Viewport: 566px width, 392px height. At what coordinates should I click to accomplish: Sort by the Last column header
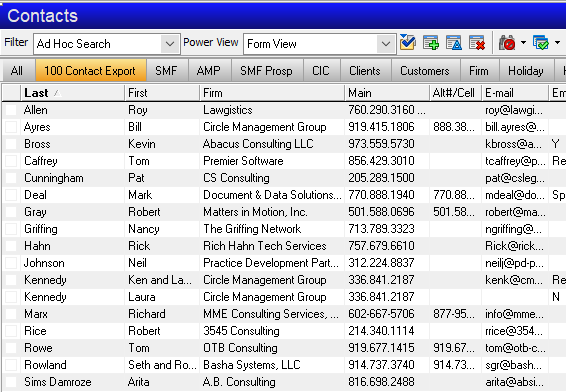click(x=72, y=93)
